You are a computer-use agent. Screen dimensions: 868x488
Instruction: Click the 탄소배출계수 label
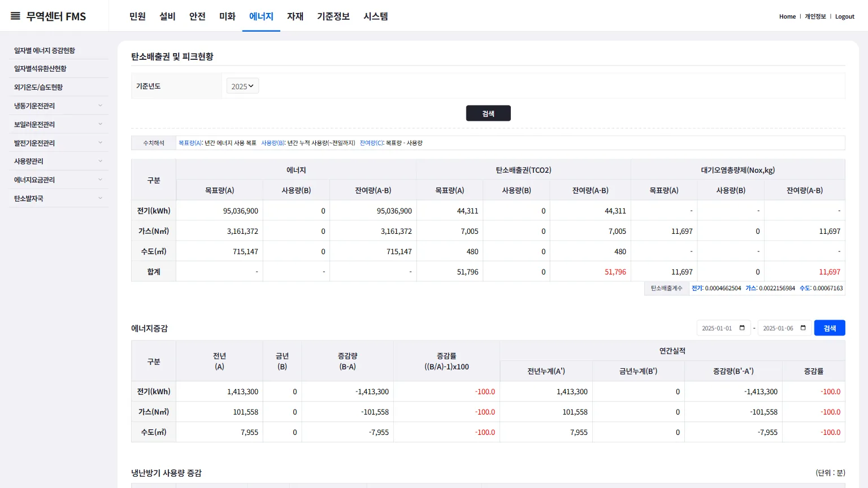coord(667,288)
